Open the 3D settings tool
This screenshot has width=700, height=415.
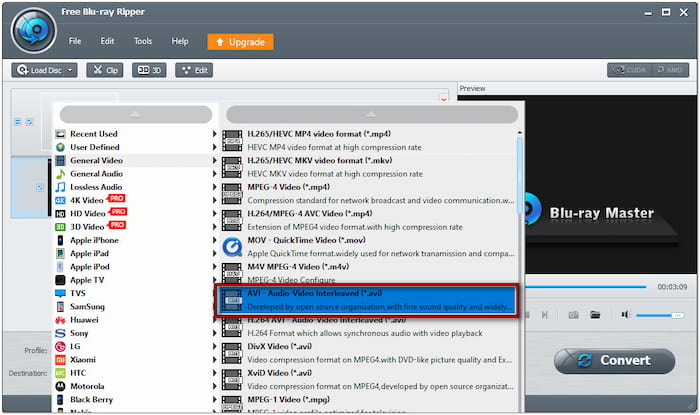pyautogui.click(x=150, y=70)
